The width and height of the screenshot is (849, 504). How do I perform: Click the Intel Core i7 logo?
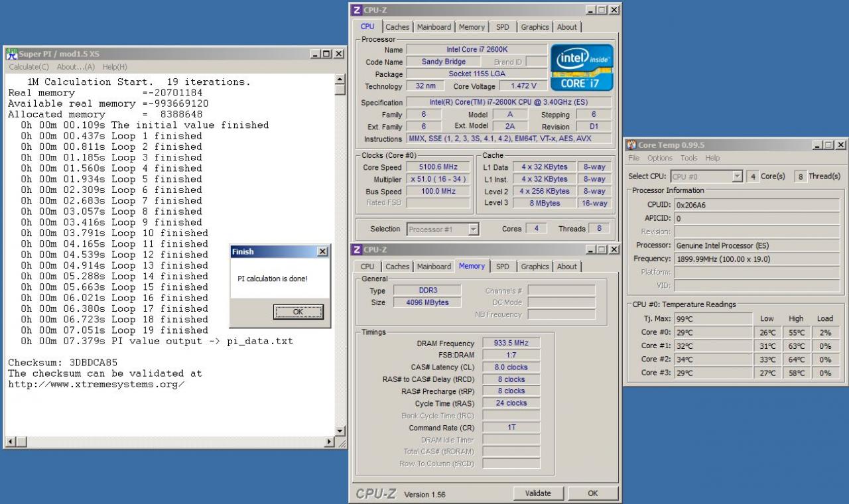point(582,68)
